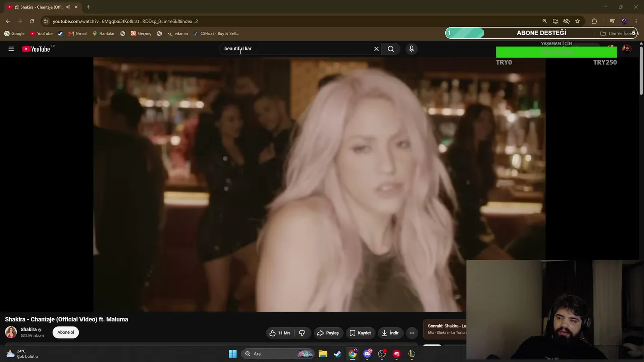Click the crossed-out eye icon in address bar
The height and width of the screenshot is (362, 644).
[x=567, y=21]
